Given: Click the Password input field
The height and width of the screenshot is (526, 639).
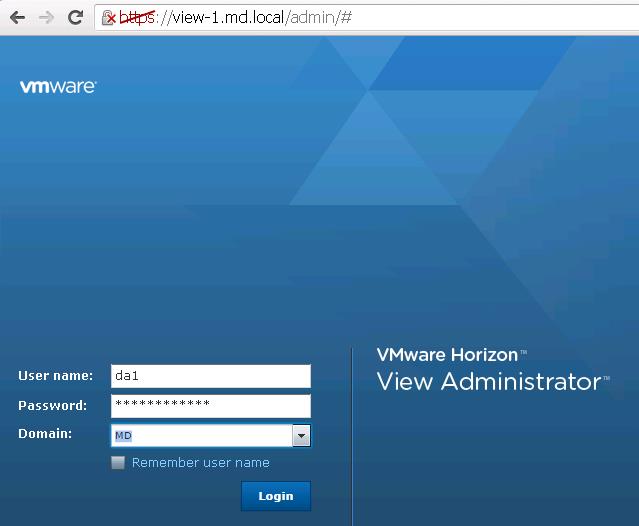Looking at the screenshot, I should click(x=210, y=406).
